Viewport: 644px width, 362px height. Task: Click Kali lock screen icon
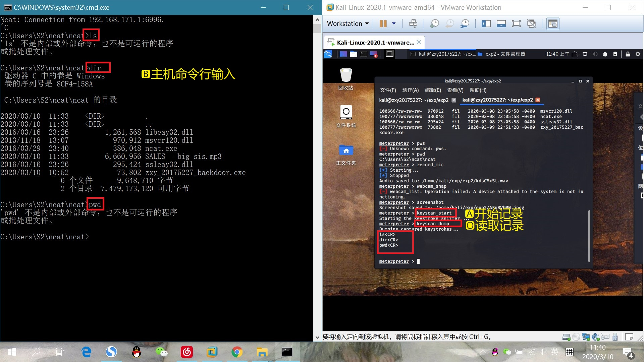(628, 54)
